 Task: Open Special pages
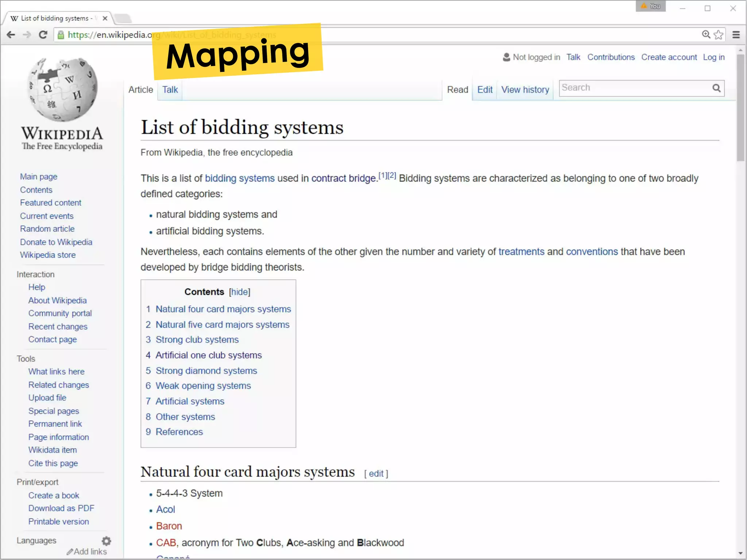pos(54,411)
